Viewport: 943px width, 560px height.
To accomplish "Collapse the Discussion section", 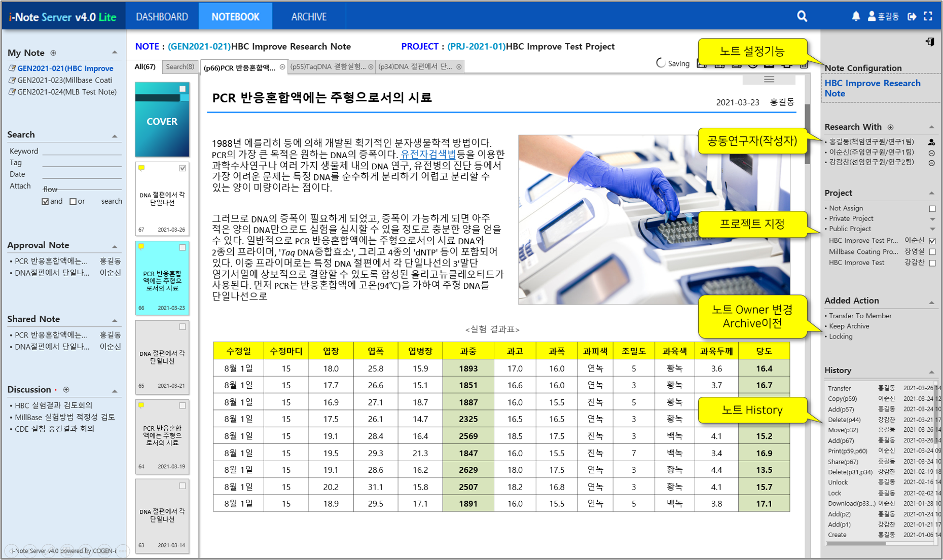I will pos(115,391).
